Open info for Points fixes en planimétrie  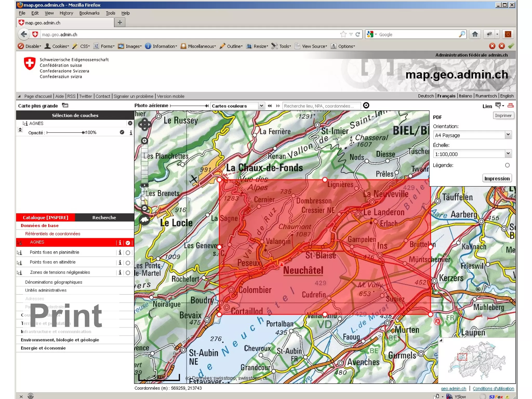click(120, 252)
